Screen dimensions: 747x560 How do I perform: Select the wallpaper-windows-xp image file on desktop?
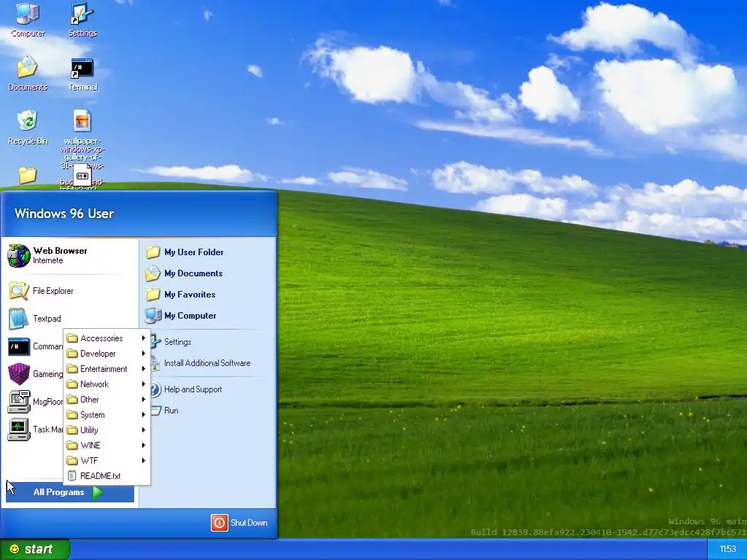pos(82,120)
